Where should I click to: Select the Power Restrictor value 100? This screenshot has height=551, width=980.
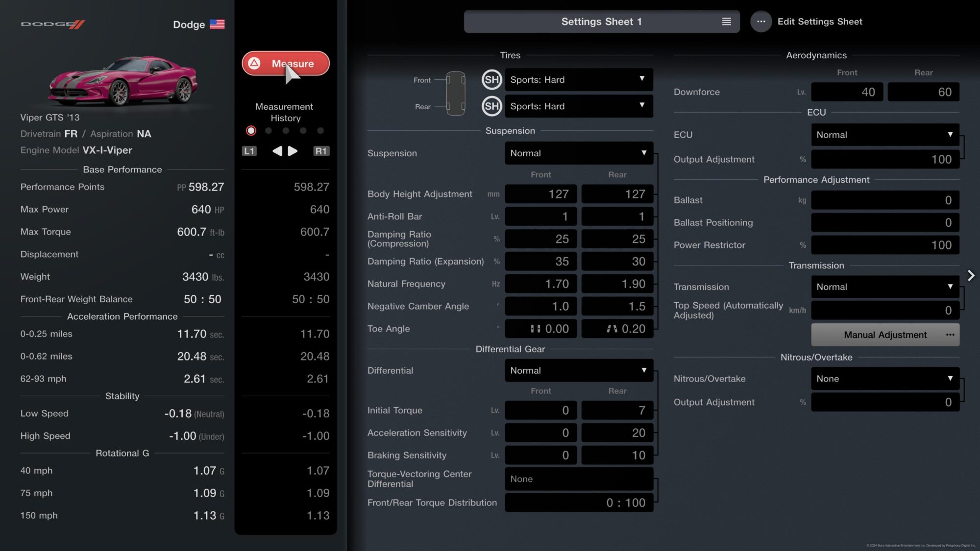point(885,245)
